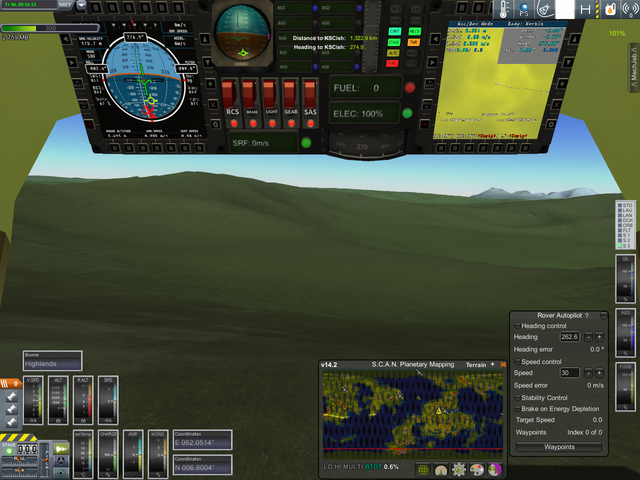Click the MET time display button
This screenshot has width=640, height=480.
(64, 5)
